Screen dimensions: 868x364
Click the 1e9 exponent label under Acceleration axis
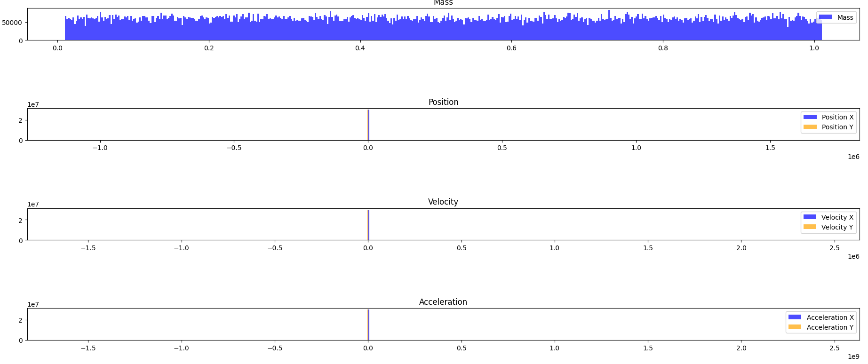click(853, 357)
